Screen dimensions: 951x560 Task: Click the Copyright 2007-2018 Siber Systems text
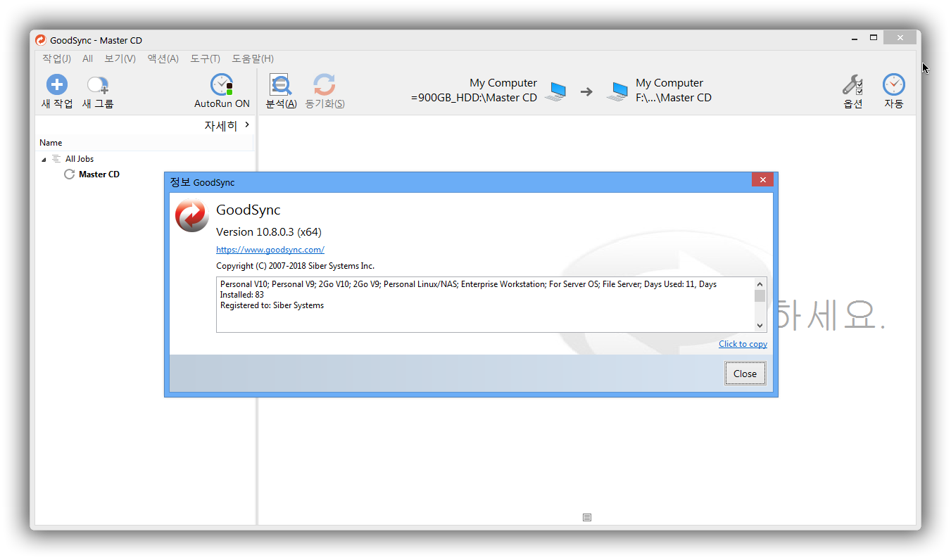click(x=295, y=266)
